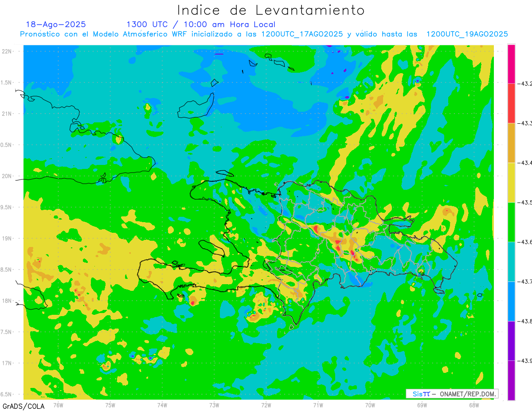This screenshot has width=532, height=411.
Task: Click the '20N' latitude label
Action: coord(7,176)
